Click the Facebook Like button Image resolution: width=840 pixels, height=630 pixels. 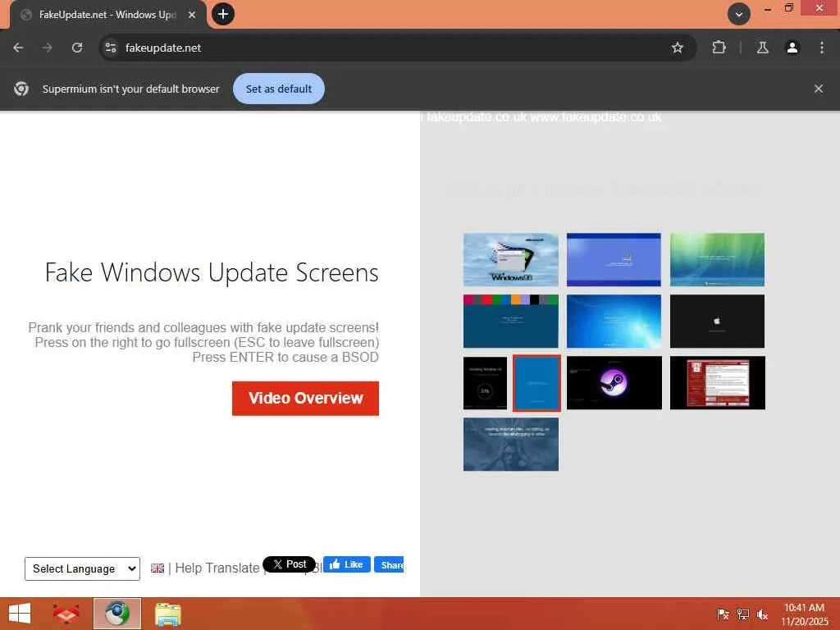347,564
